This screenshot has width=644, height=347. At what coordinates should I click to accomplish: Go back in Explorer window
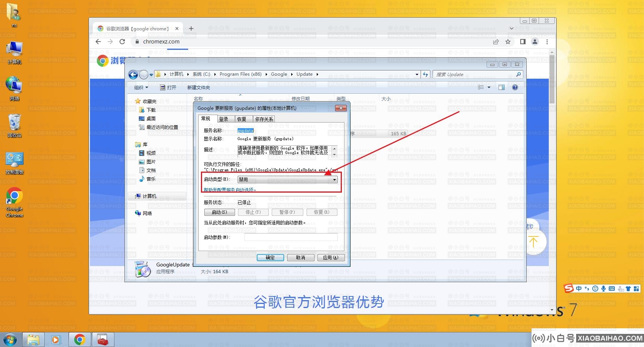133,75
